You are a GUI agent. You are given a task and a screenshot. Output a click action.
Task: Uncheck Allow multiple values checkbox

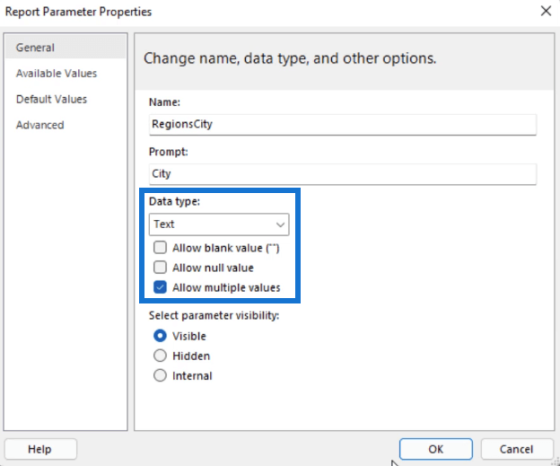point(160,287)
